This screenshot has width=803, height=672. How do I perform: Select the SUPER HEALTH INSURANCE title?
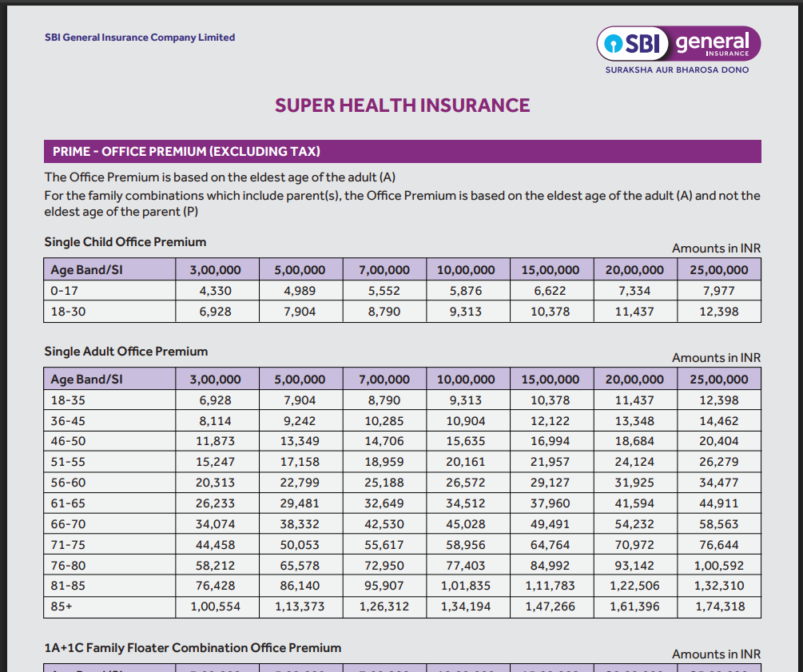pos(402,105)
